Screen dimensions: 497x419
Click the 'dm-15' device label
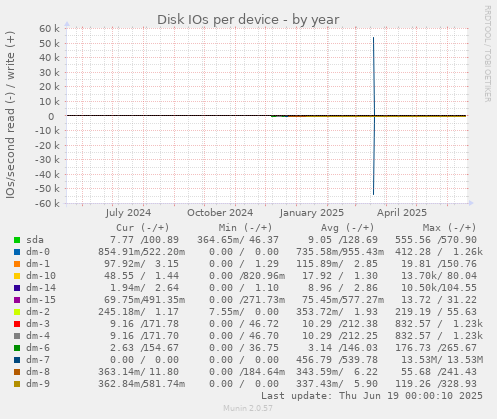[41, 300]
